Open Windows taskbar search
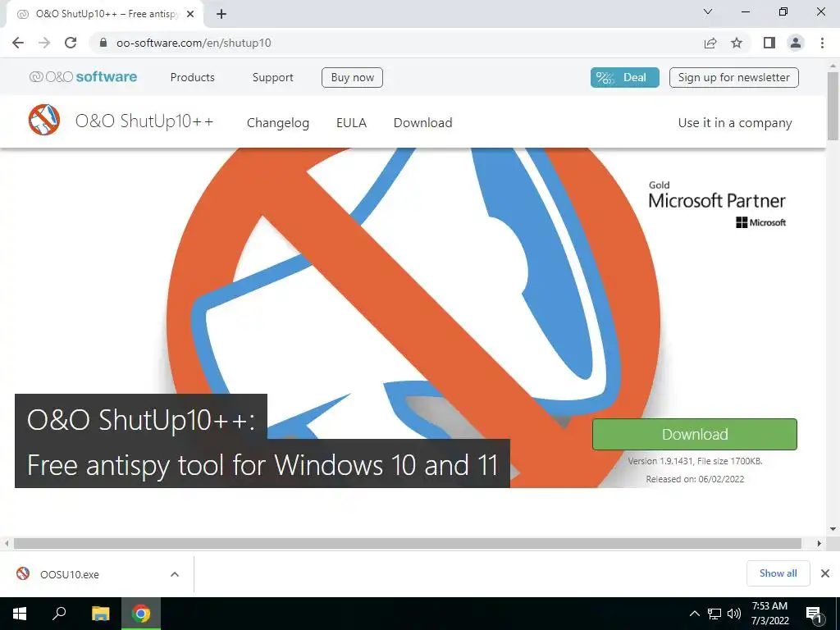 click(x=59, y=614)
